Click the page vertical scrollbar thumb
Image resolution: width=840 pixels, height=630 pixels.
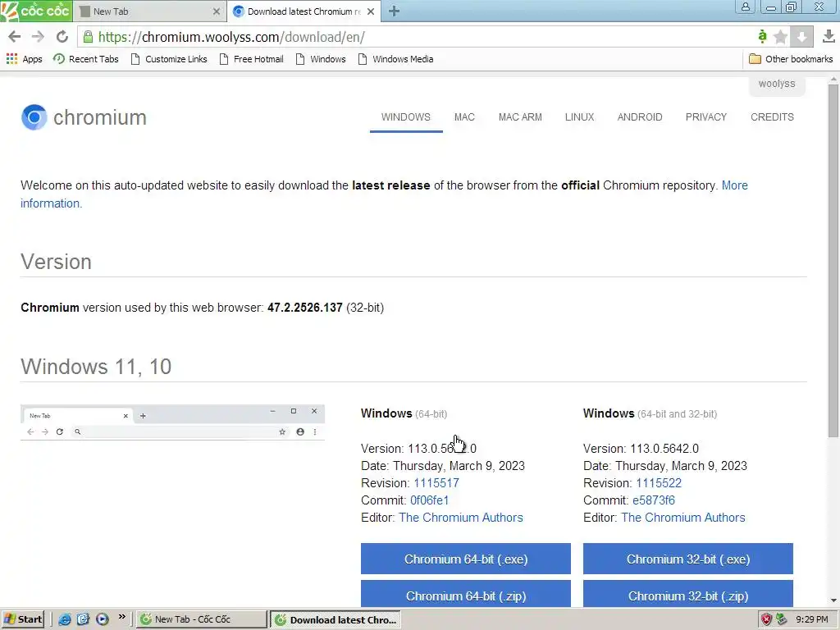pyautogui.click(x=833, y=262)
